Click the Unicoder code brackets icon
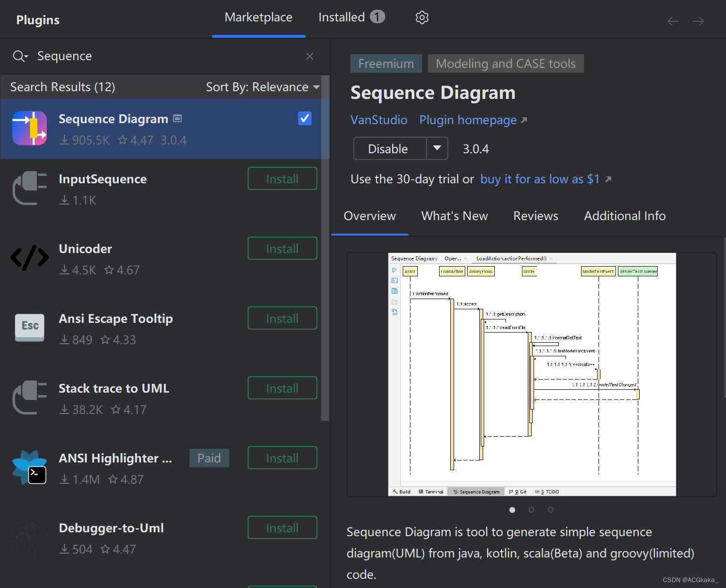 [x=30, y=258]
